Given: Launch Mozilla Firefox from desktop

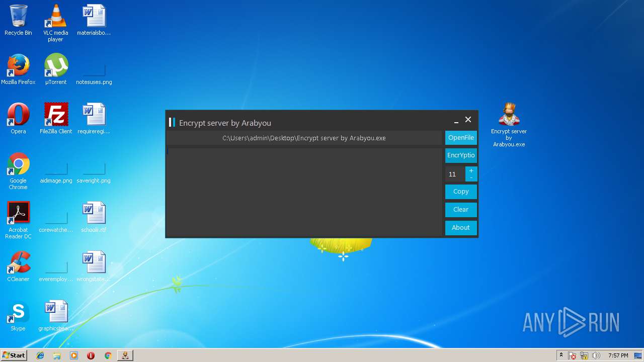Looking at the screenshot, I should coord(18,69).
